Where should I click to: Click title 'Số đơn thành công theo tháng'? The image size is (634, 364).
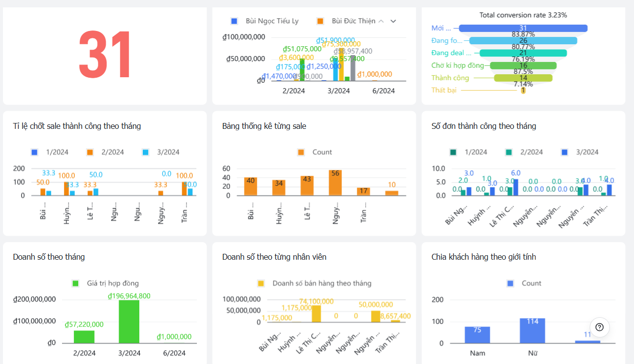[x=484, y=126]
